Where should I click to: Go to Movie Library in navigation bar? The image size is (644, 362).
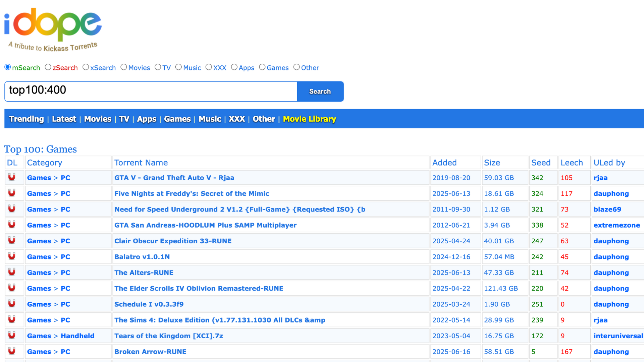(x=309, y=119)
